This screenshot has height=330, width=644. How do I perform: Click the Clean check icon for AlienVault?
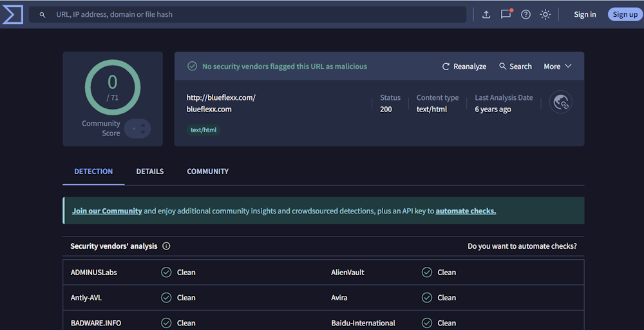point(427,273)
